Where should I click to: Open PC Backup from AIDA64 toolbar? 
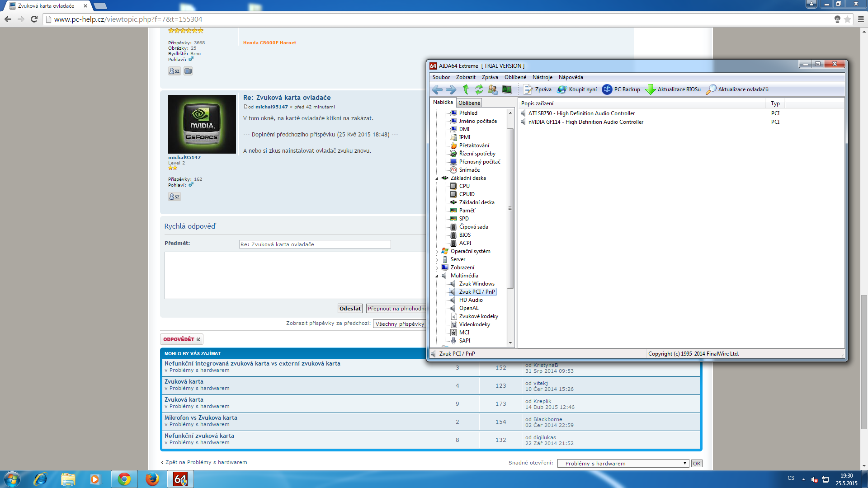[621, 89]
